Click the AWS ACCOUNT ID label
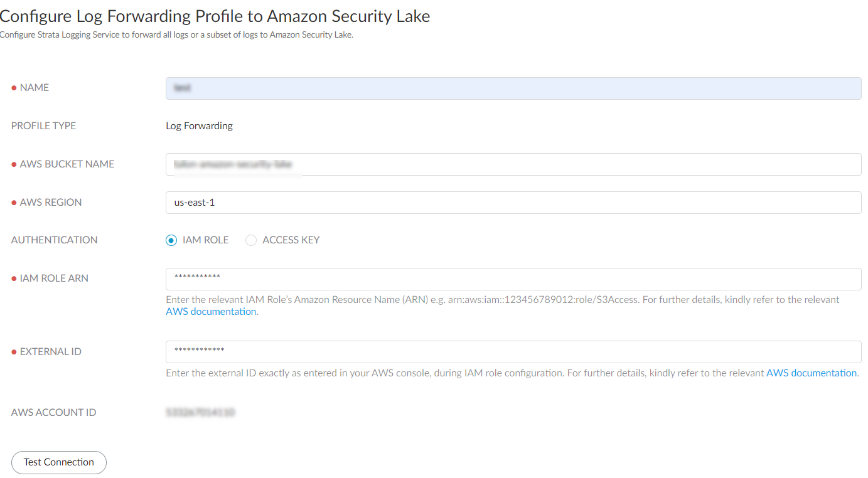 [53, 413]
